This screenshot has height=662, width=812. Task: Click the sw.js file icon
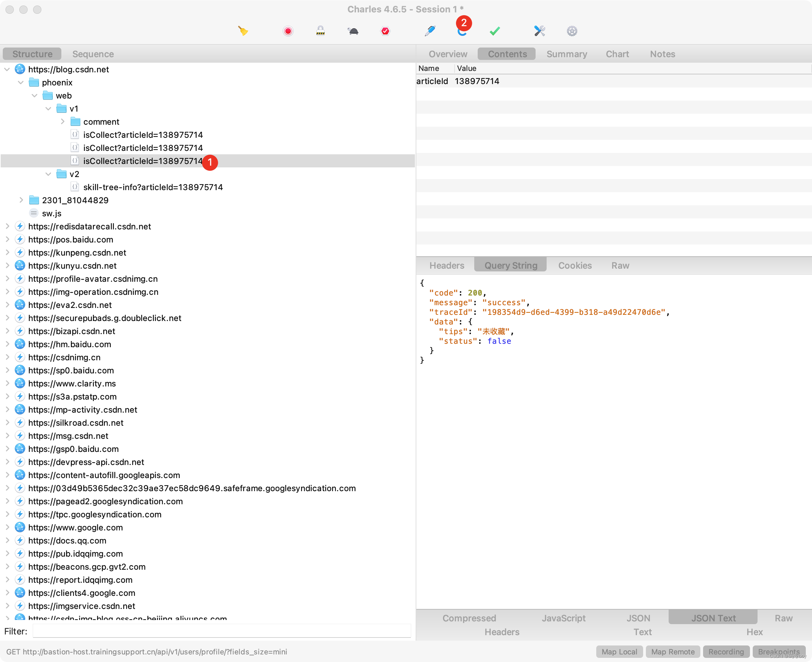pyautogui.click(x=34, y=213)
